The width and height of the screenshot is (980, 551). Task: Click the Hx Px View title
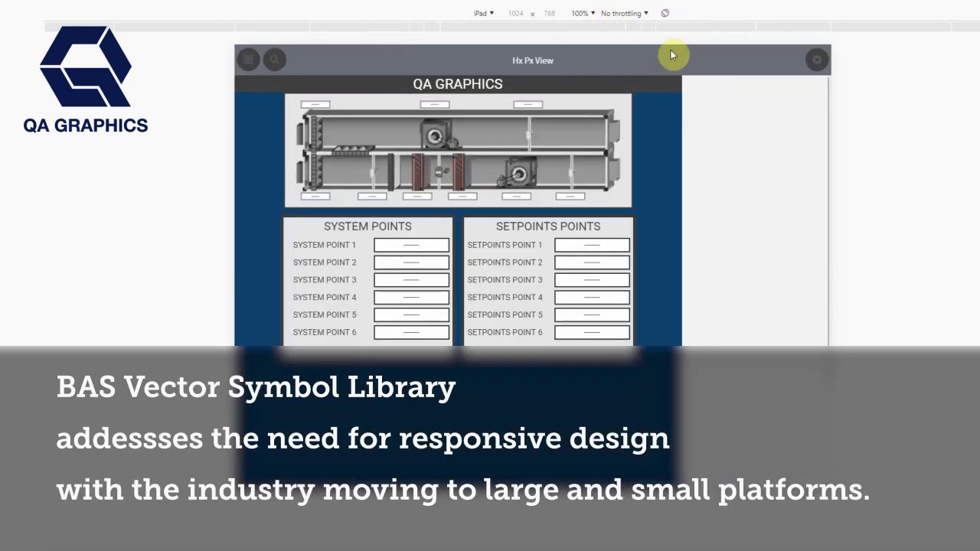533,60
